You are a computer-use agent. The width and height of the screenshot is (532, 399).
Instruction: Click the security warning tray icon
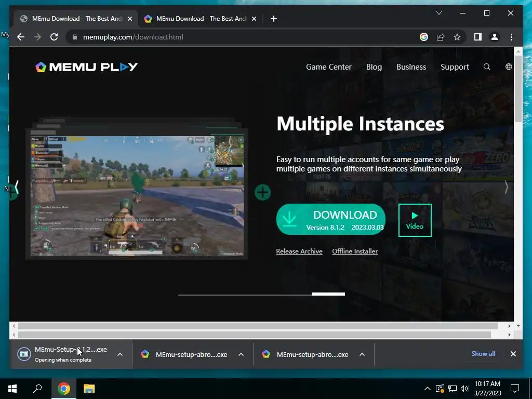(x=440, y=389)
